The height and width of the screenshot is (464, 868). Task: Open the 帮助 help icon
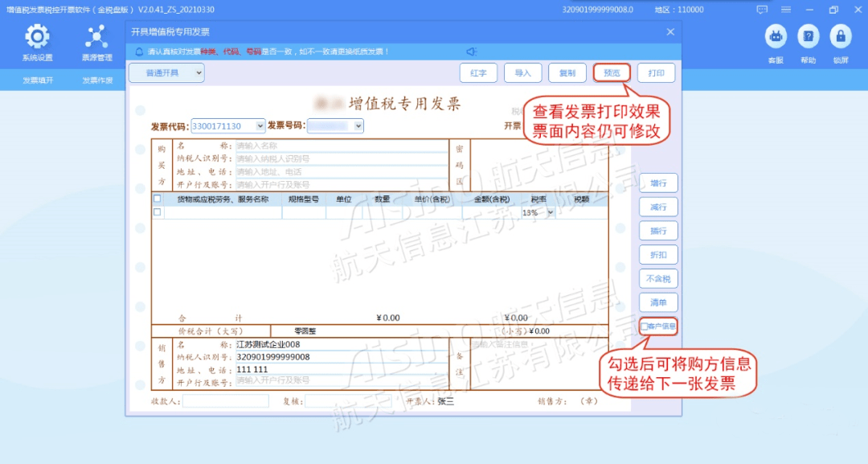click(x=808, y=37)
